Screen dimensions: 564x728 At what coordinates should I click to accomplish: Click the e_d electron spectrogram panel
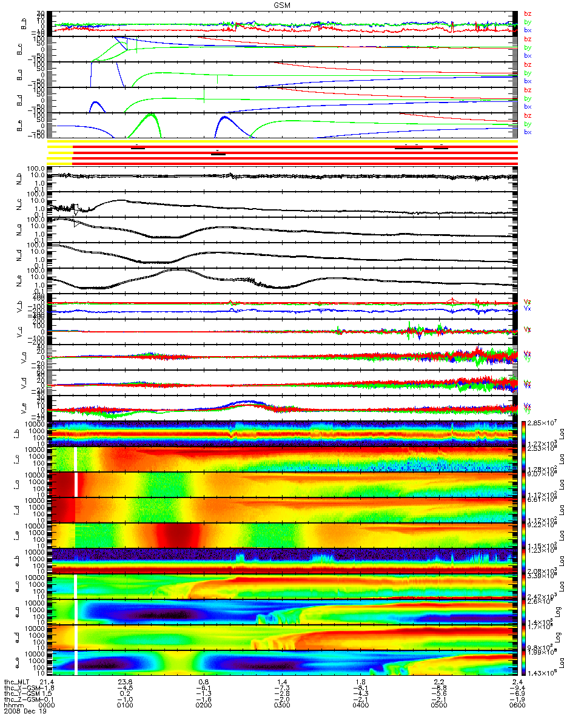281,637
